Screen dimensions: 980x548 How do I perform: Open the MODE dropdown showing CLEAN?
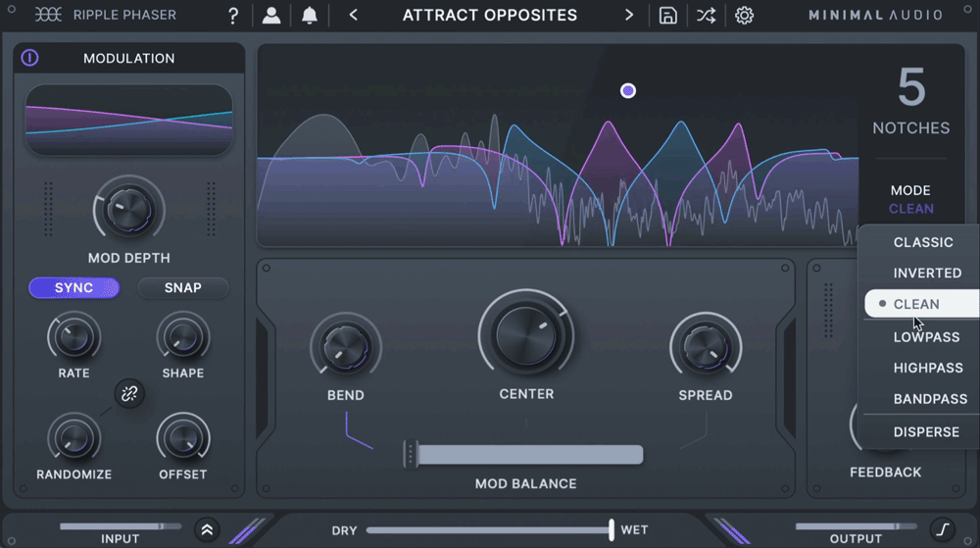click(911, 209)
